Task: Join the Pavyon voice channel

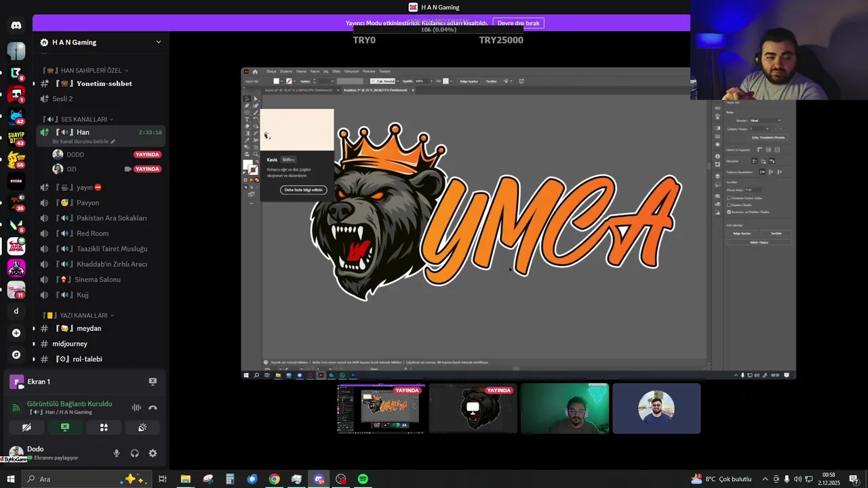Action: 87,203
